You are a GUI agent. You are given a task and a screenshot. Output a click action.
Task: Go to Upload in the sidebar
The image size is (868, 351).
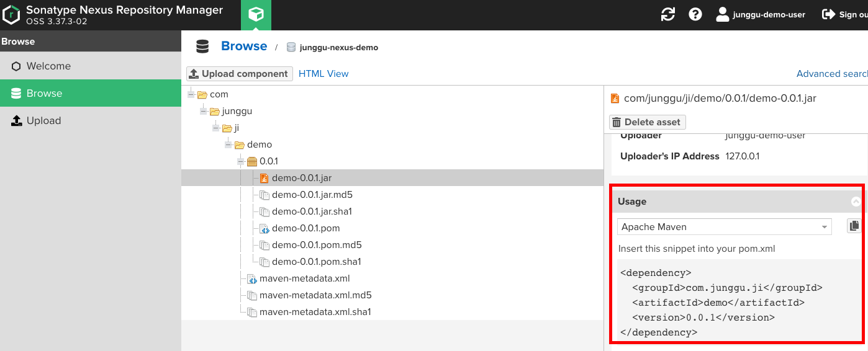coord(43,121)
